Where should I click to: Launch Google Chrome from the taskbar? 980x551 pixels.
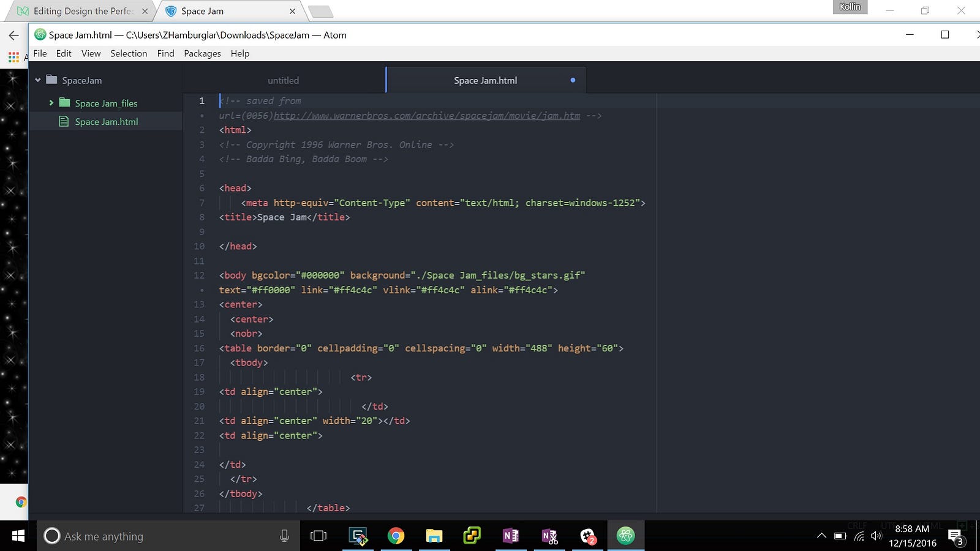coord(396,536)
